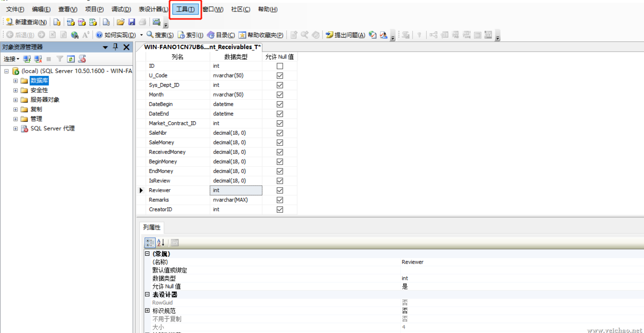Expand the 标识规范 property
Image resolution: width=644 pixels, height=333 pixels.
tap(147, 310)
